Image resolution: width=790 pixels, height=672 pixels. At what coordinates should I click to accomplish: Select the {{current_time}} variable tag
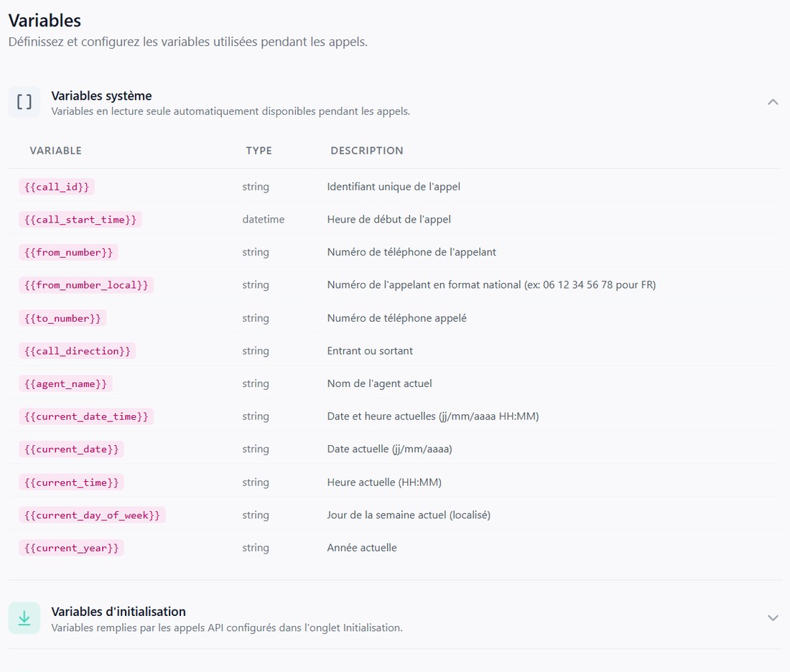(x=72, y=482)
